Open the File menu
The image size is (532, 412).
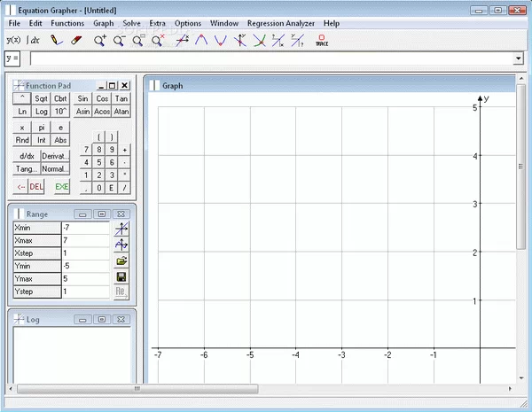pos(14,23)
